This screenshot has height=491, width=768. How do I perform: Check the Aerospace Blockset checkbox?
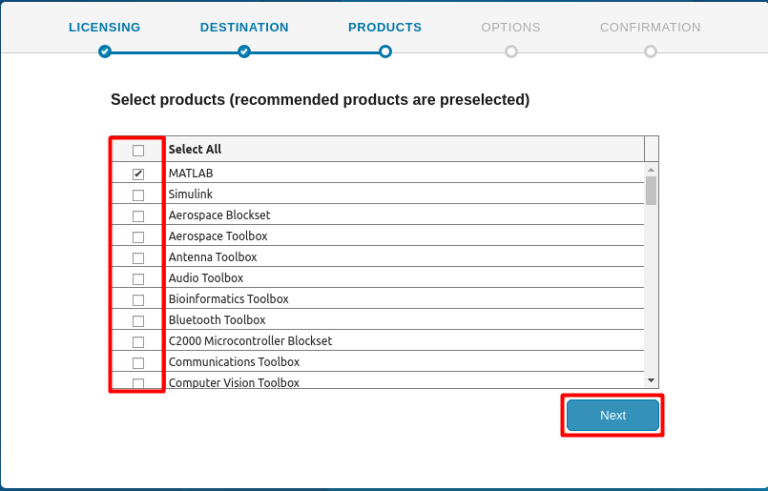(x=138, y=216)
